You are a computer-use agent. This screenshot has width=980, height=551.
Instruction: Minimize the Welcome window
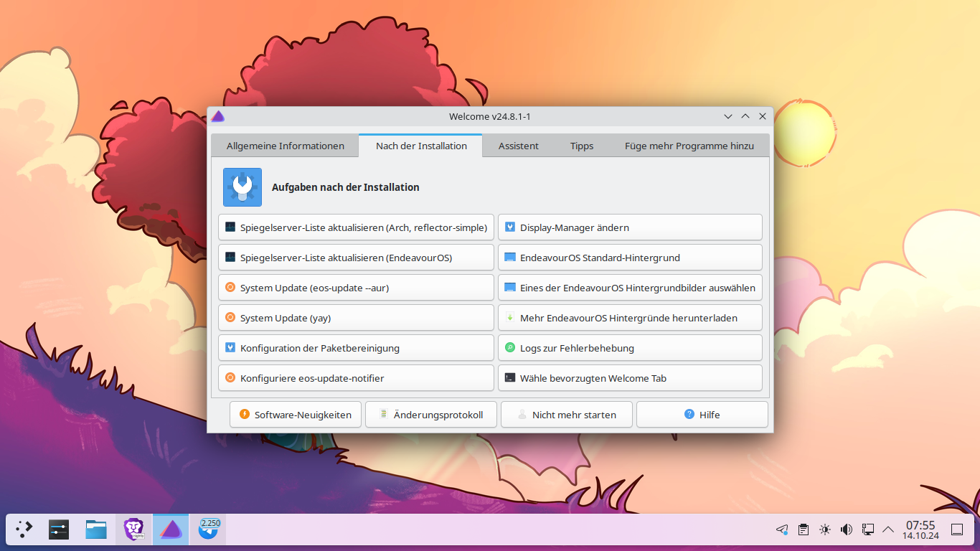tap(728, 116)
